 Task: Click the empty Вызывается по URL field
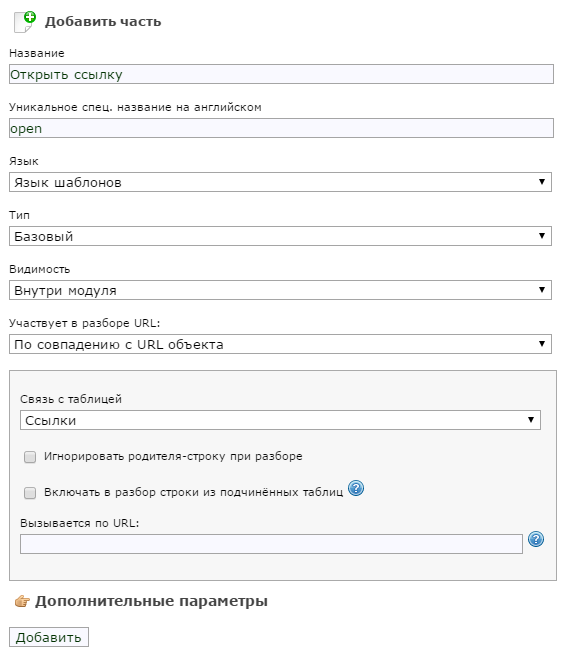(x=271, y=544)
